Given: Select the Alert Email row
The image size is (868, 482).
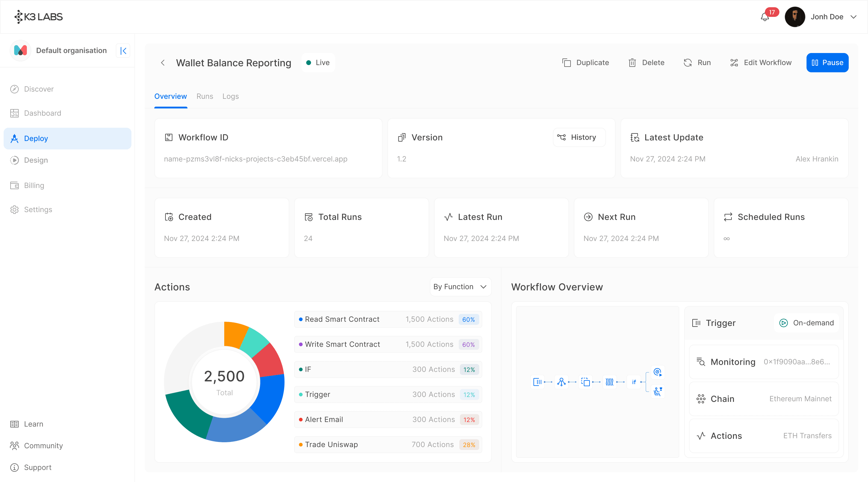Looking at the screenshot, I should [388, 419].
